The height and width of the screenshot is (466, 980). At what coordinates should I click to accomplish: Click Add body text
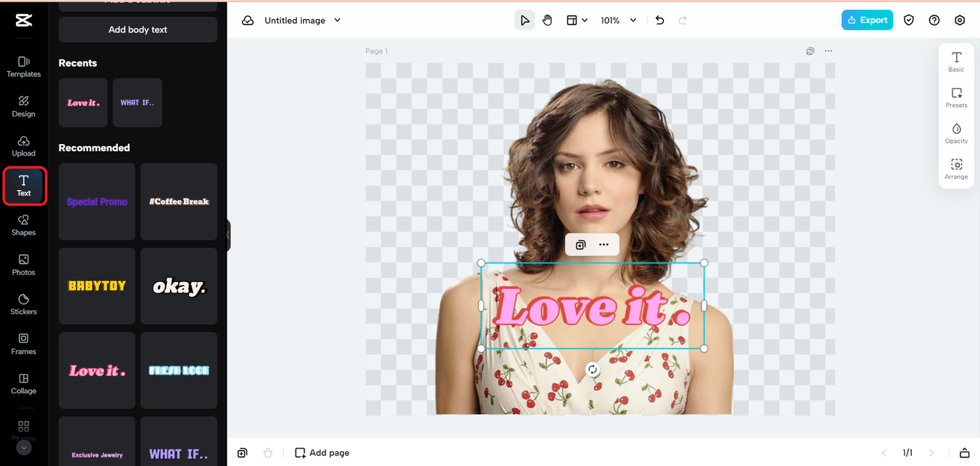pos(138,29)
